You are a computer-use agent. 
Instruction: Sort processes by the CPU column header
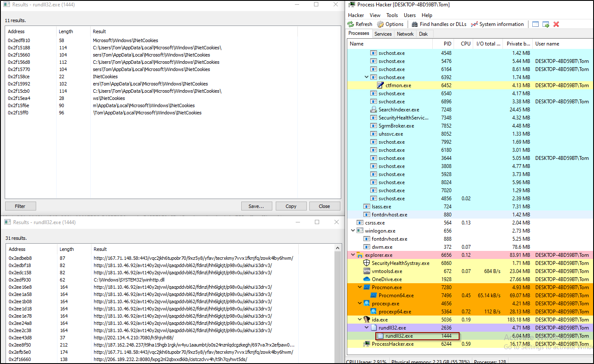463,44
